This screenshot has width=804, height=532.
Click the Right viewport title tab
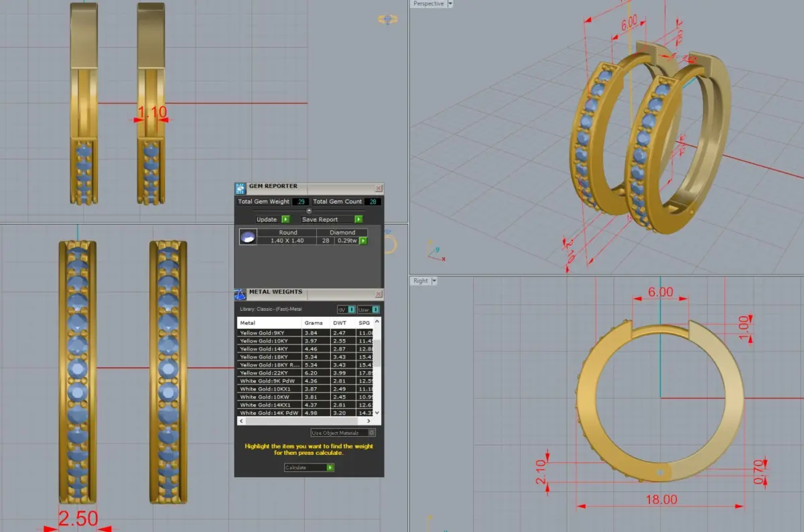[x=421, y=281]
